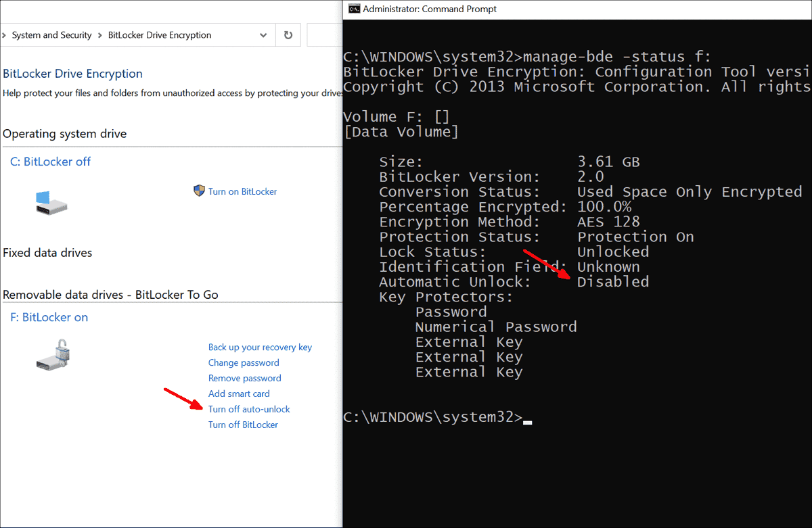Screen dimensions: 812x528
Task: Open F: BitLocker on section
Action: pos(49,317)
